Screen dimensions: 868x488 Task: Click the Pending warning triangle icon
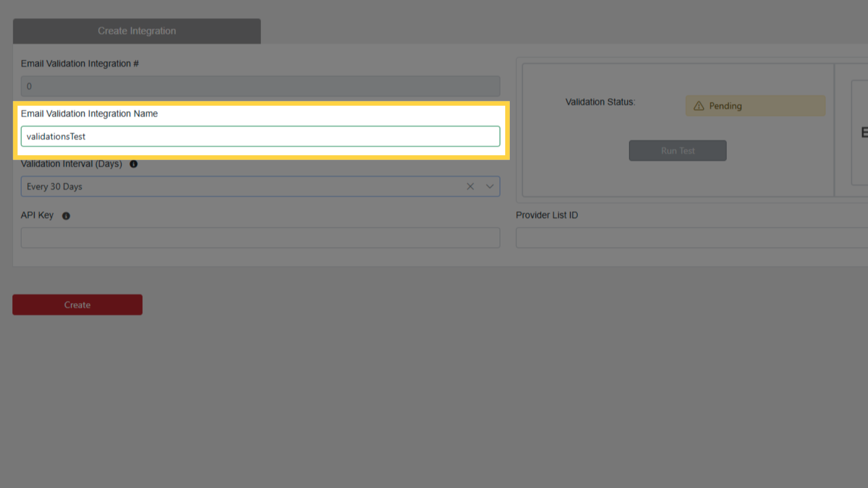point(699,106)
